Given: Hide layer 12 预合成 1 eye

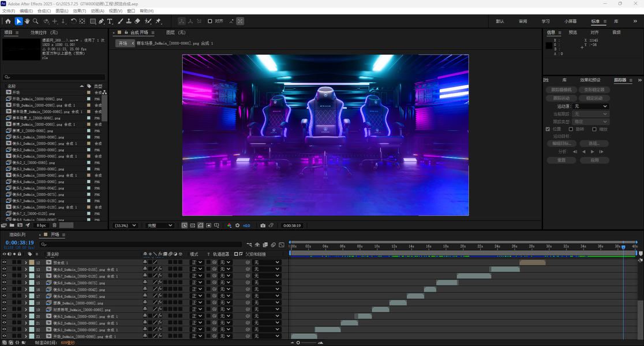Looking at the screenshot, I should [5, 262].
